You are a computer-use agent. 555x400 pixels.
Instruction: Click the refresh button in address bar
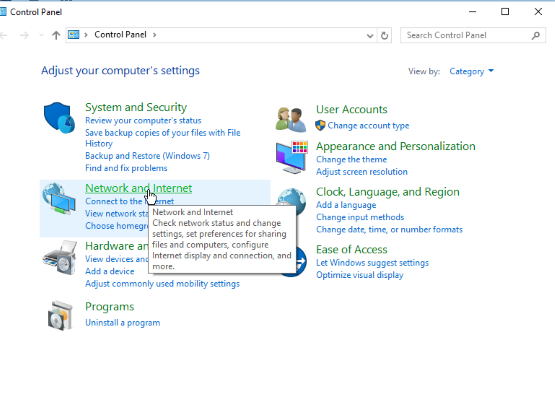point(384,35)
